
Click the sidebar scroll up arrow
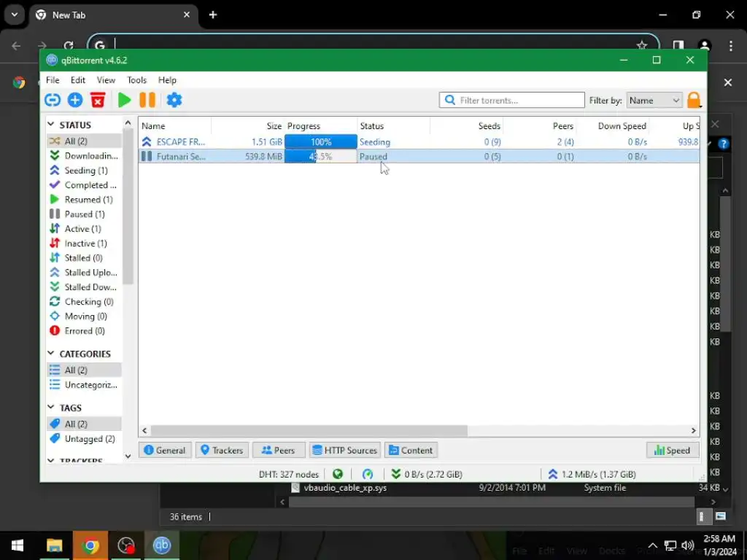pos(128,122)
